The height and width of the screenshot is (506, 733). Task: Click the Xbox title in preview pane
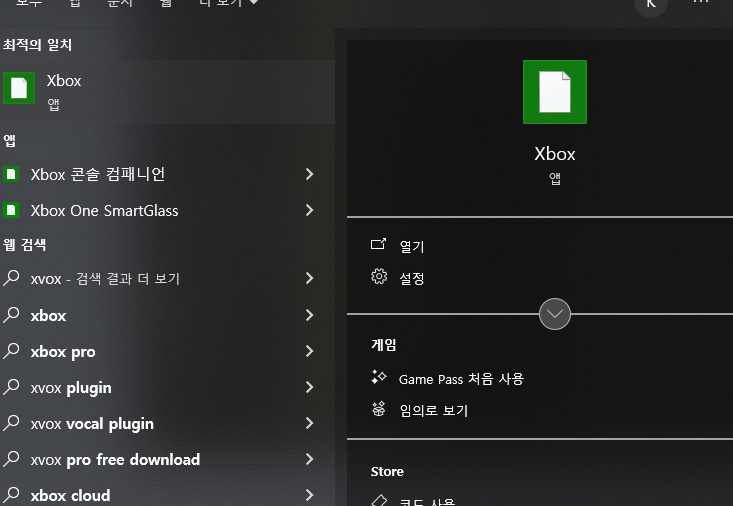coord(555,154)
